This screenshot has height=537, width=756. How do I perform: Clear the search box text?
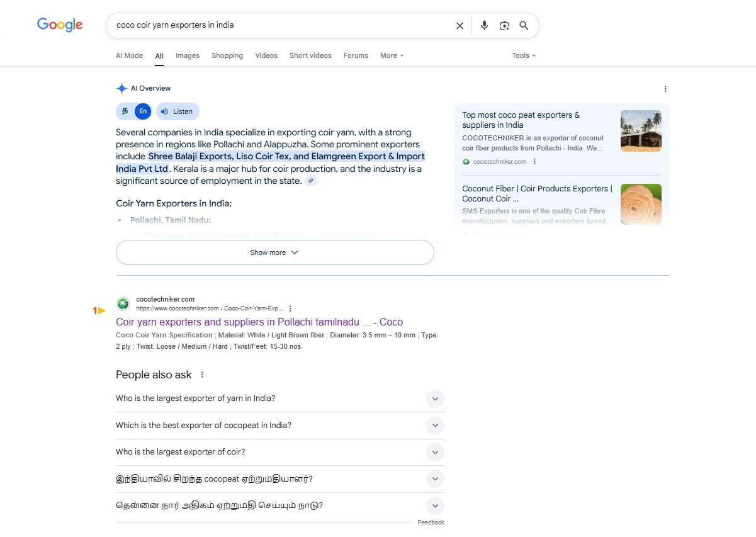coord(460,26)
